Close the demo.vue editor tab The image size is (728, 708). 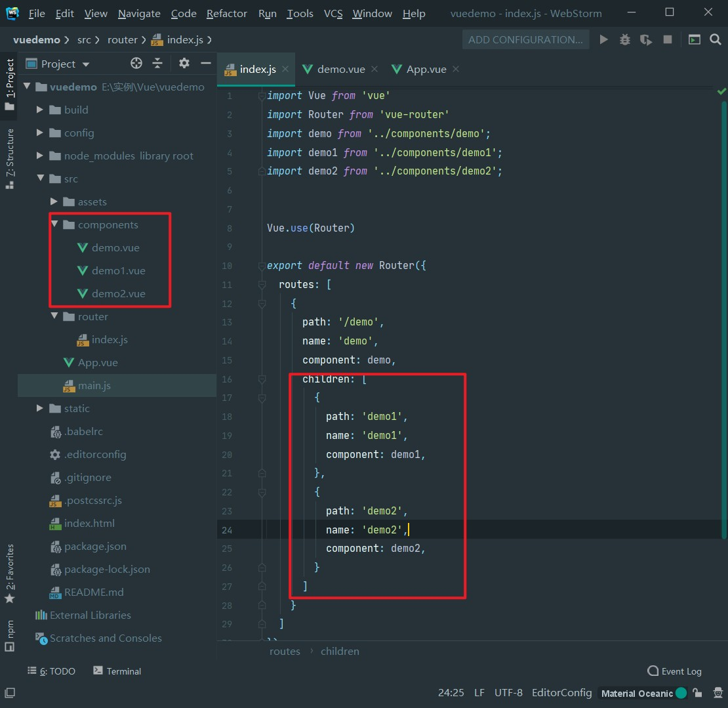374,69
